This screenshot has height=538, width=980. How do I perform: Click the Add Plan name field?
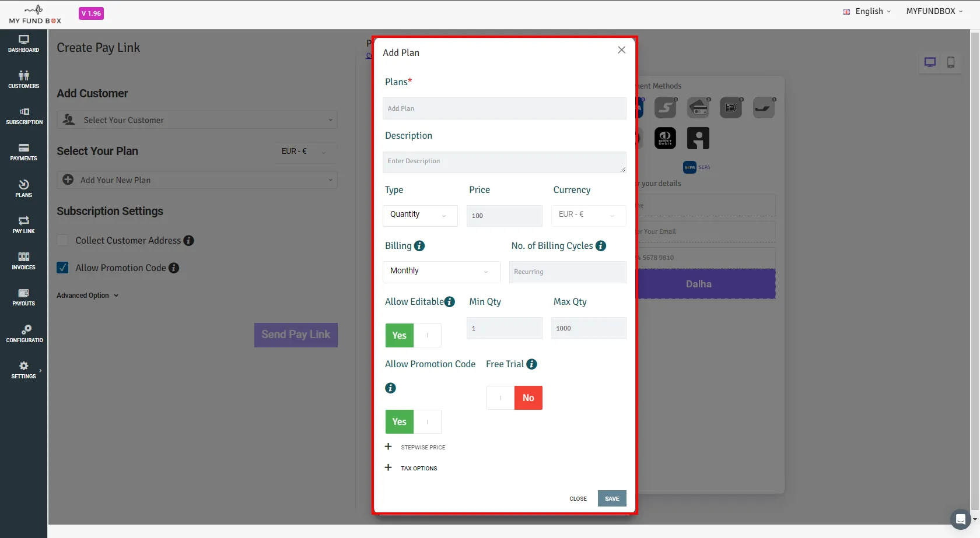click(505, 108)
